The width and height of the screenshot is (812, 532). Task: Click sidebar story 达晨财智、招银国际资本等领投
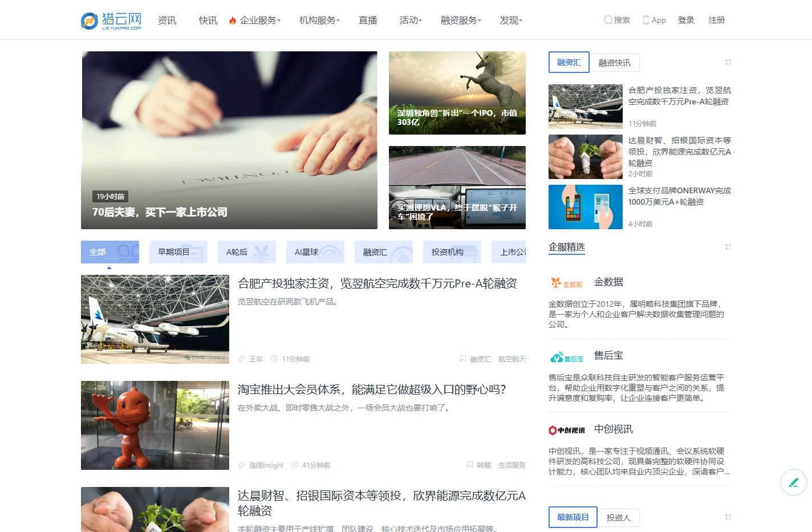coord(680,151)
